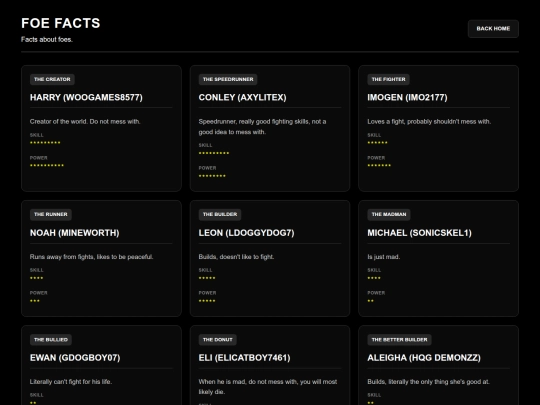Click 'Runs away from fights' description
The width and height of the screenshot is (540, 405).
coord(92,257)
